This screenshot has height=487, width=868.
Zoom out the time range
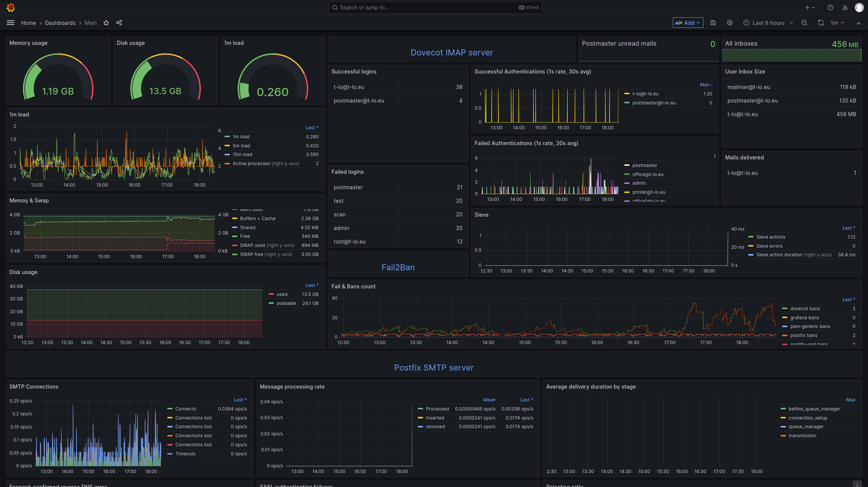[804, 23]
